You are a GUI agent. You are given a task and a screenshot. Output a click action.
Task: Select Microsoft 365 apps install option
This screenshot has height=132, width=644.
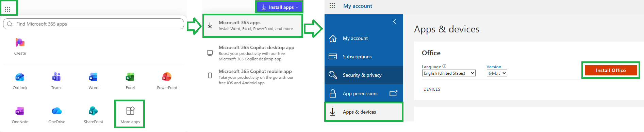click(252, 26)
